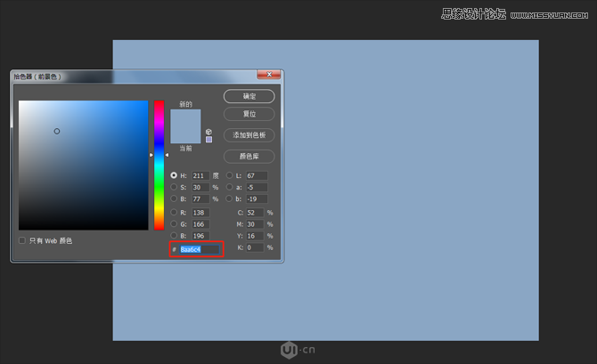Select the G (green) radio button

click(x=174, y=223)
